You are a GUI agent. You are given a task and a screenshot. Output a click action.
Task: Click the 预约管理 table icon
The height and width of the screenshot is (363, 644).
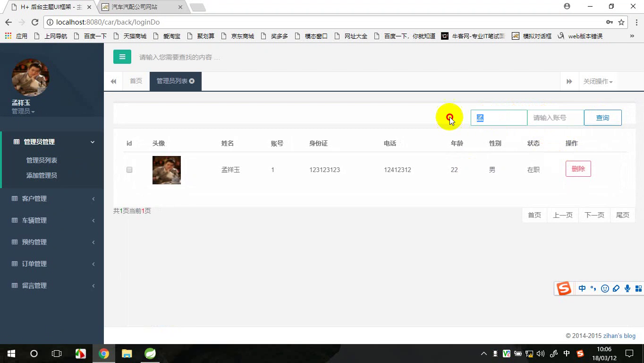[15, 242]
